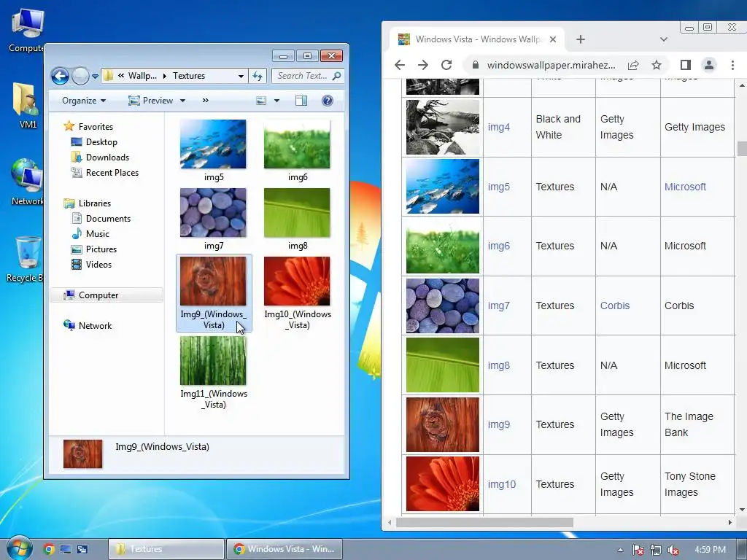Click Chrome icon pinned on taskbar
747x560 pixels.
coord(49,549)
